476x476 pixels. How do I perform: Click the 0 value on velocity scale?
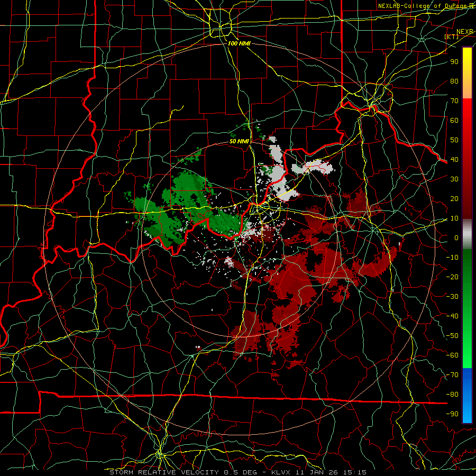click(x=456, y=237)
